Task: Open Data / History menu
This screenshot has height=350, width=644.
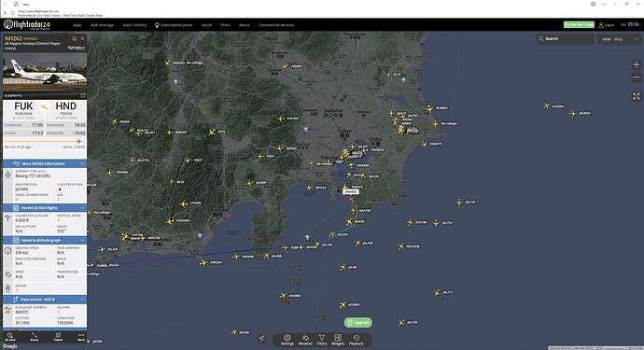Action: click(134, 25)
